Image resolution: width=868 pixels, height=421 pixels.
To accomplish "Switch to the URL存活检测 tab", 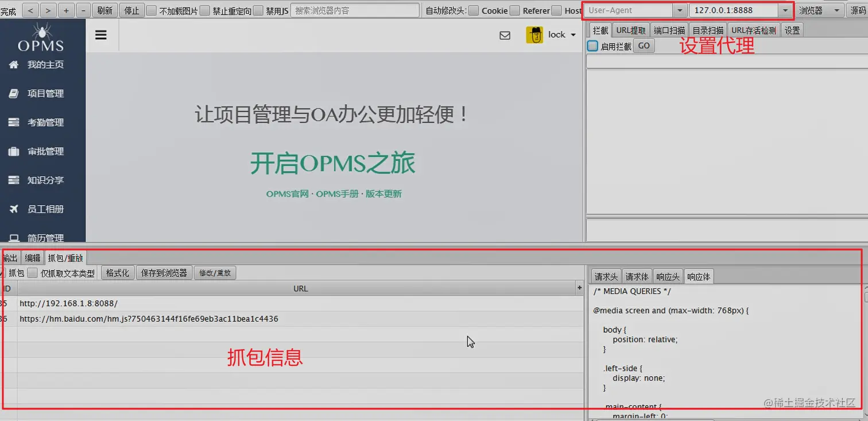I will tap(754, 30).
